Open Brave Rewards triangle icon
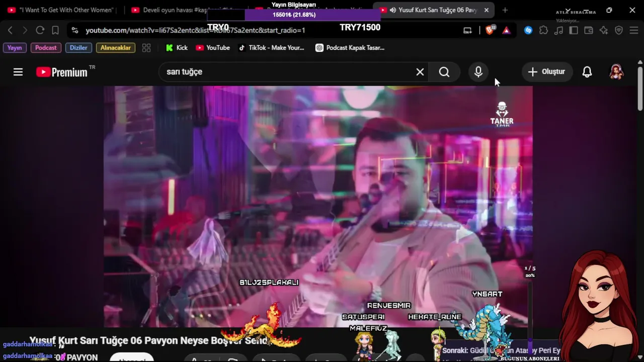Image resolution: width=644 pixels, height=362 pixels. click(506, 30)
